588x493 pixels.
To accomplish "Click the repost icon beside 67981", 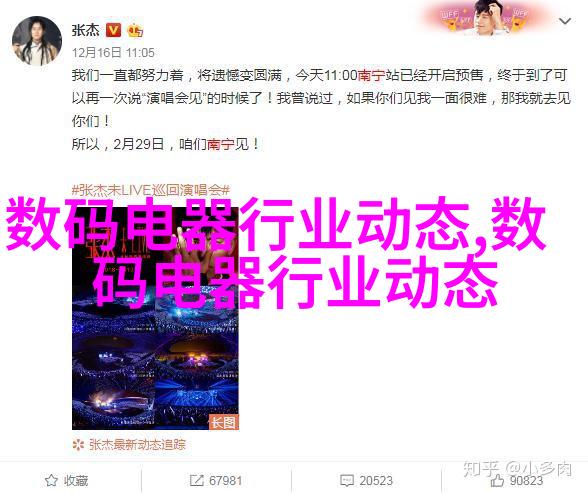I will [196, 480].
